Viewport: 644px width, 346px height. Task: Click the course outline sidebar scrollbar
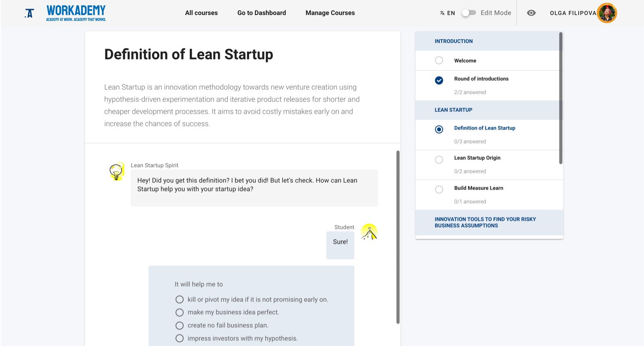coord(561,98)
